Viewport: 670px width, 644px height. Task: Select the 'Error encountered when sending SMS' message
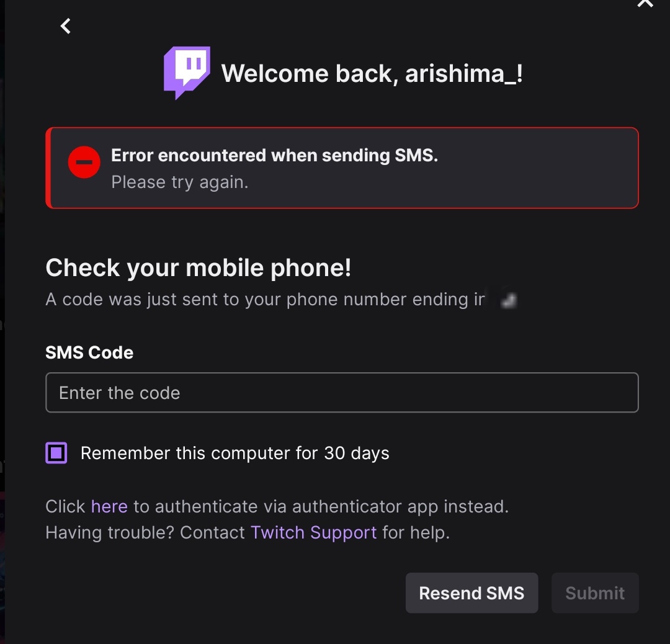point(274,155)
